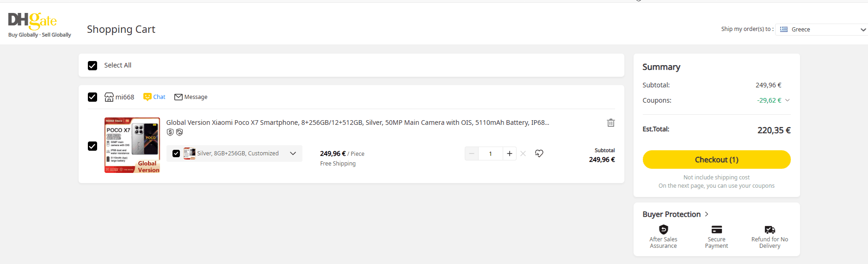Click the X icon beside the quantity stepper
This screenshot has width=868, height=264.
click(523, 153)
